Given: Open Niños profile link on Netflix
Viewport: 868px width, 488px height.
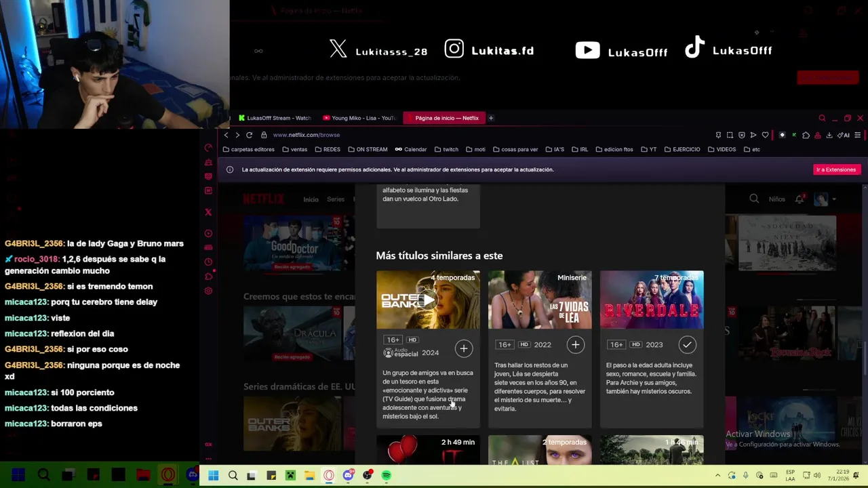Looking at the screenshot, I should click(777, 199).
